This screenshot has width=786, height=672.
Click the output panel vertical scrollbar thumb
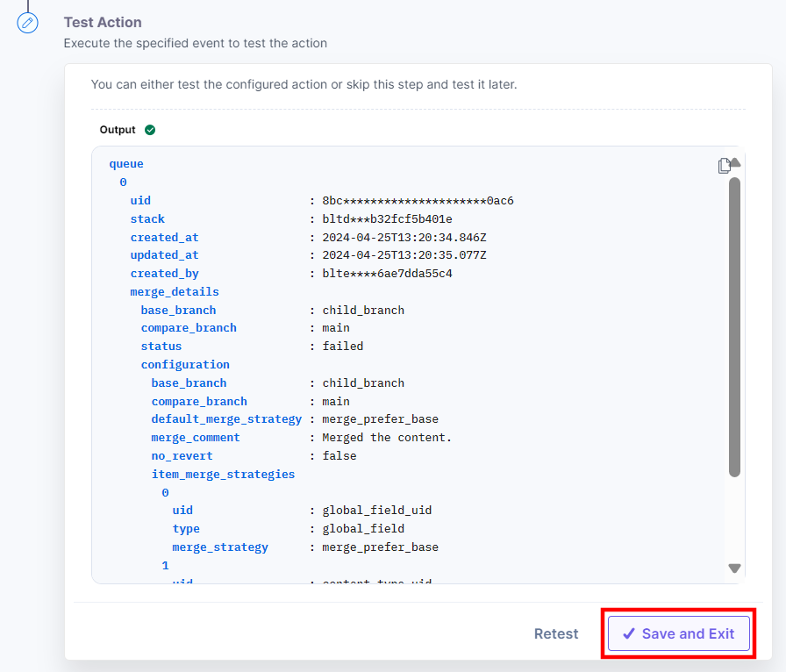tap(735, 327)
